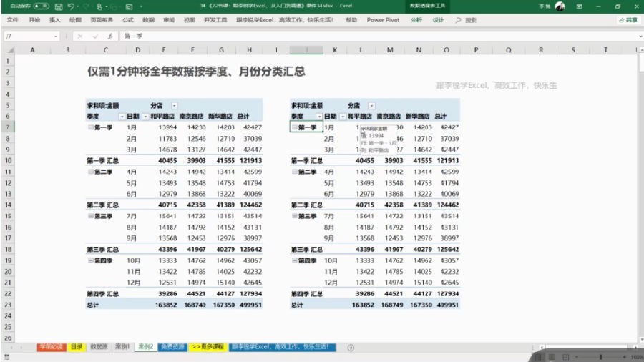
Task: Click the Insert Function fx icon
Action: click(110, 36)
